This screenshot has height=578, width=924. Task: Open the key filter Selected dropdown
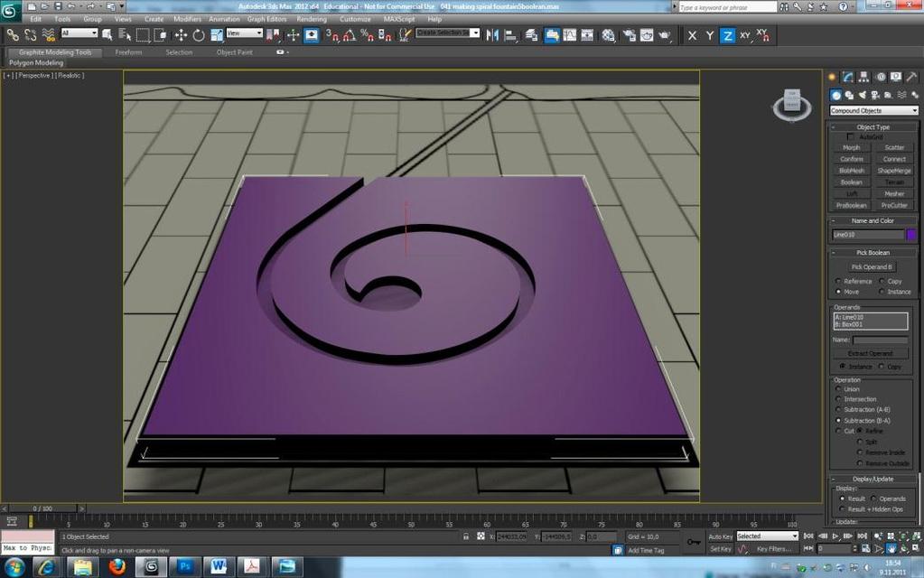(x=767, y=536)
